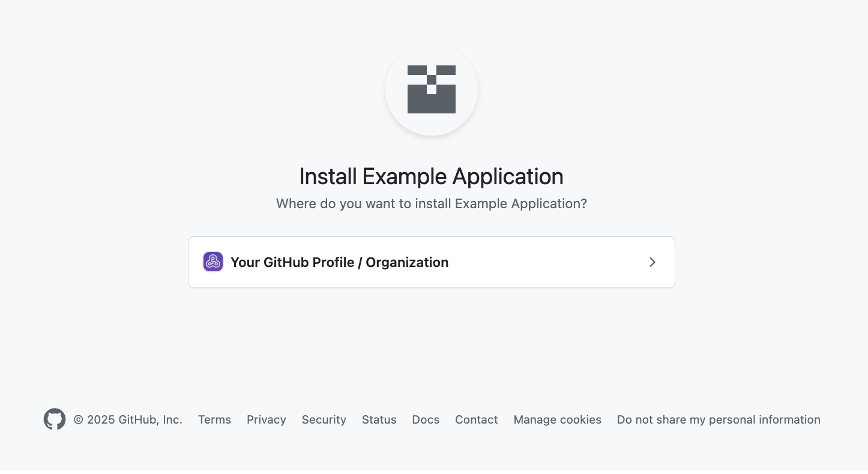Go to the Security footer link
The image size is (868, 474).
point(324,419)
